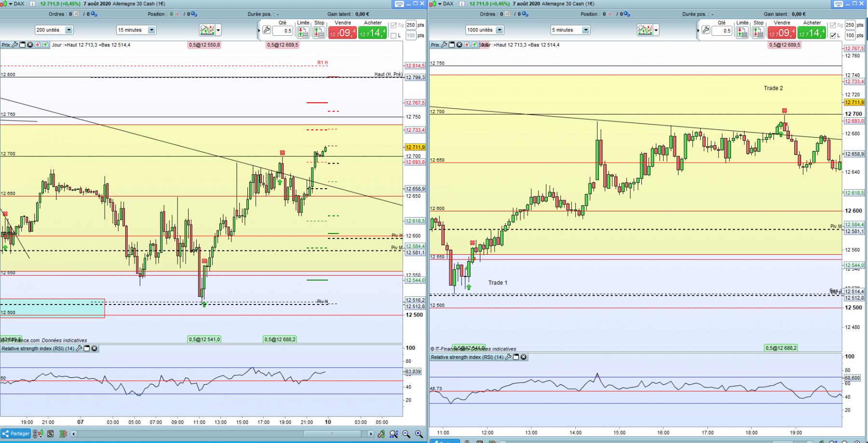Screen dimensions: 868x443
Task: Open order settings wrench in right trading panel
Action: point(705,30)
